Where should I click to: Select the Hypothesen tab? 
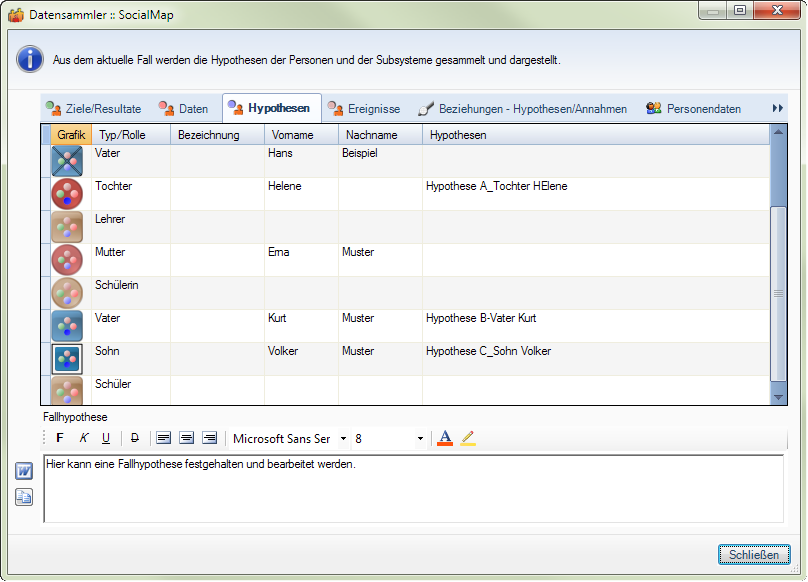point(272,108)
